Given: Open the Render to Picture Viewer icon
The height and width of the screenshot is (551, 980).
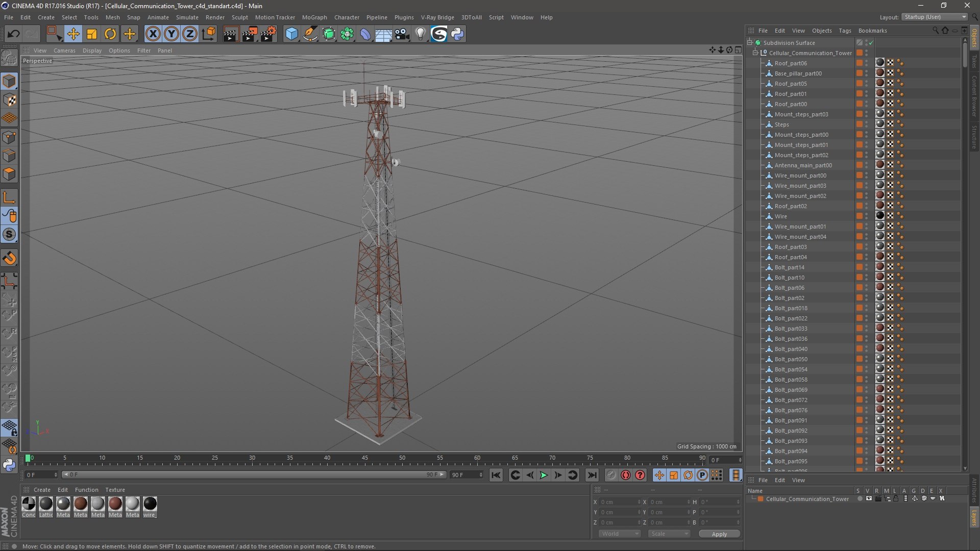Looking at the screenshot, I should point(250,34).
